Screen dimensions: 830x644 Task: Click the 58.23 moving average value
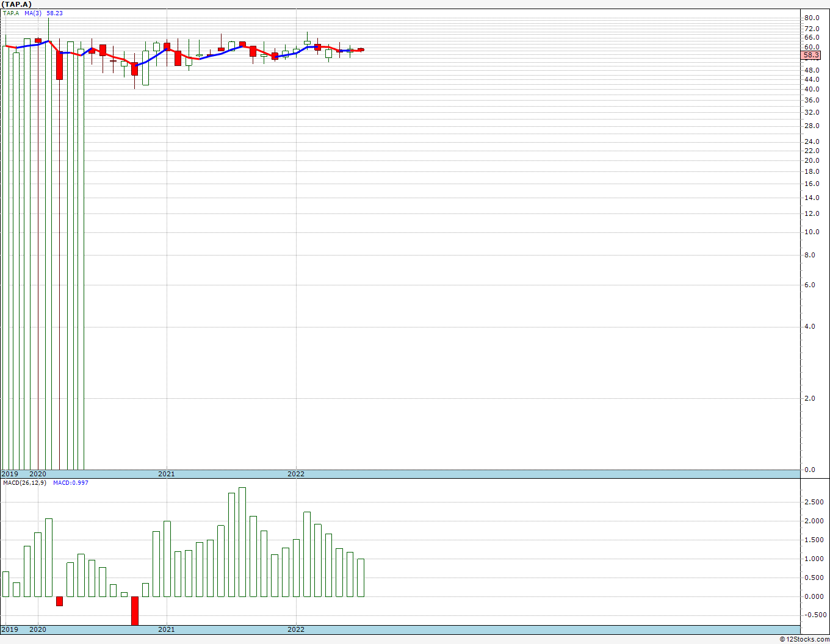(x=54, y=13)
